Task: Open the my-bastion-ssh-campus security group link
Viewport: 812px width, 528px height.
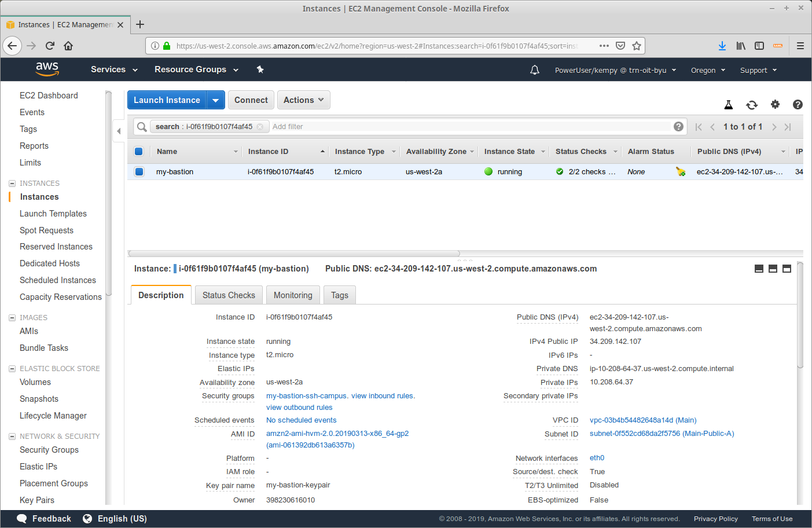Action: [x=307, y=396]
